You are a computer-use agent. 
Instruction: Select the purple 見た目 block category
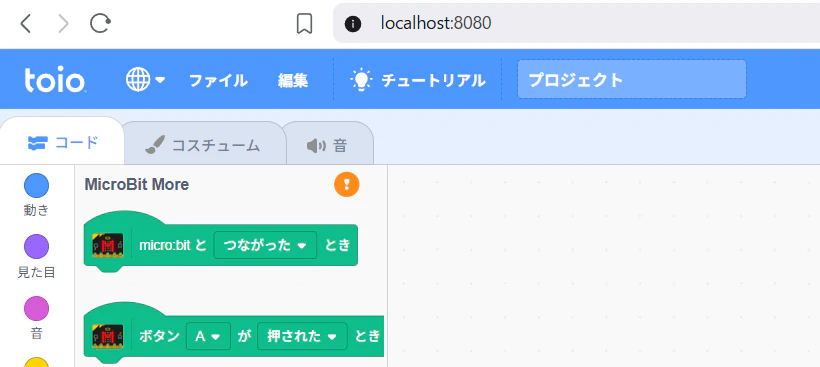[36, 257]
